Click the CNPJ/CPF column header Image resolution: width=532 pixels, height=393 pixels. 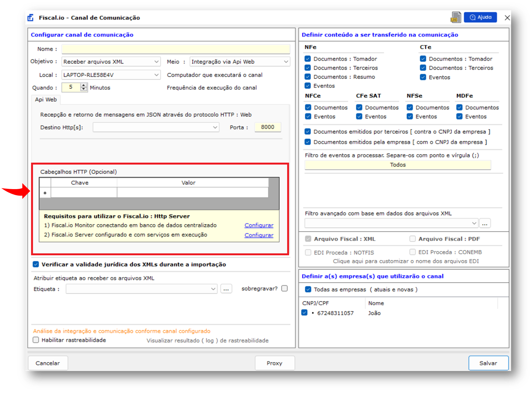316,303
